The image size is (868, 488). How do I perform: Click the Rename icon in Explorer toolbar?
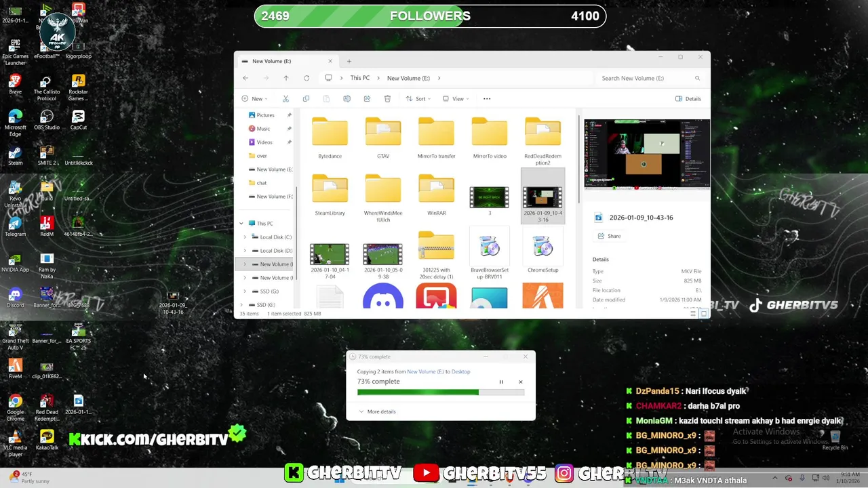pyautogui.click(x=347, y=99)
